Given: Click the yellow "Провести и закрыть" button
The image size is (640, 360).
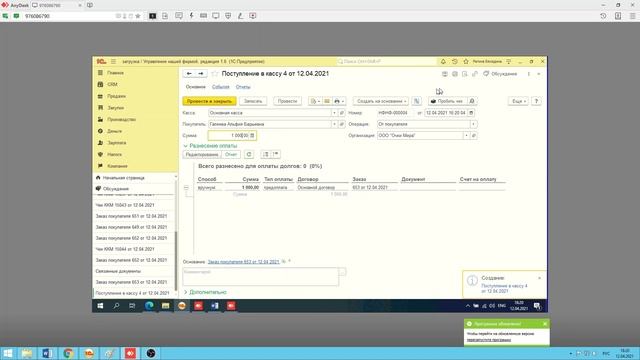Looking at the screenshot, I should (x=209, y=101).
